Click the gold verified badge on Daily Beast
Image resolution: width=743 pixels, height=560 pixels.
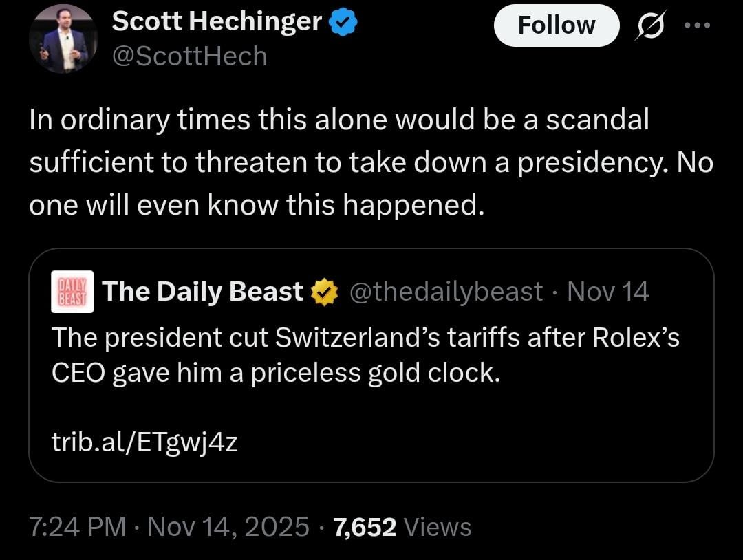[324, 292]
